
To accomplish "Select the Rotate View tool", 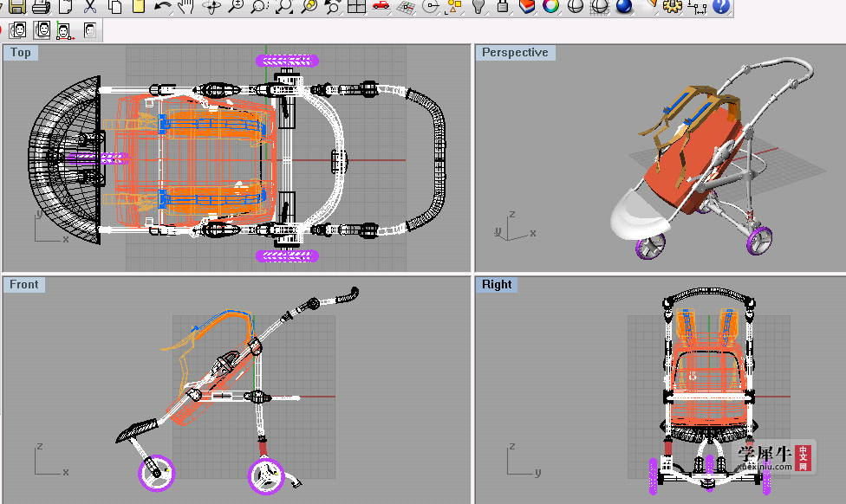I will click(211, 6).
